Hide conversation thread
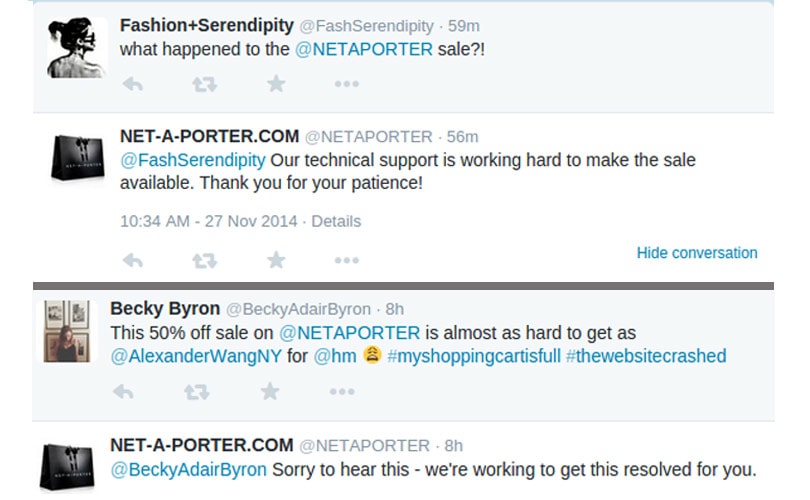 697,253
